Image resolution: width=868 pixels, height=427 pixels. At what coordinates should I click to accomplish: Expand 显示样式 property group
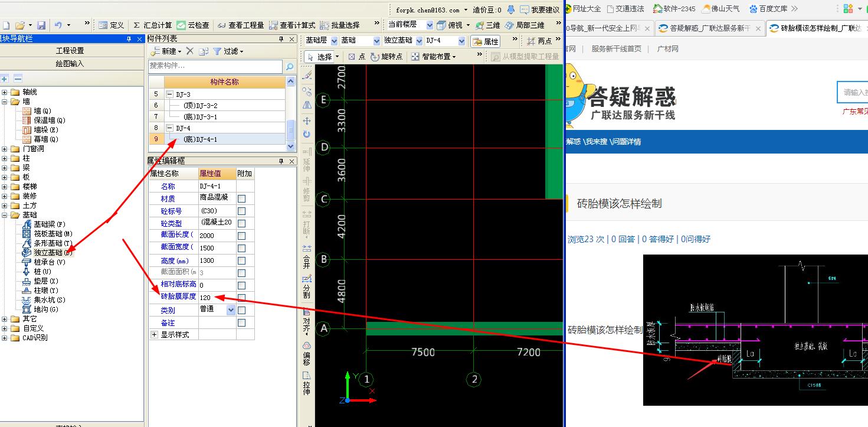pyautogui.click(x=155, y=335)
